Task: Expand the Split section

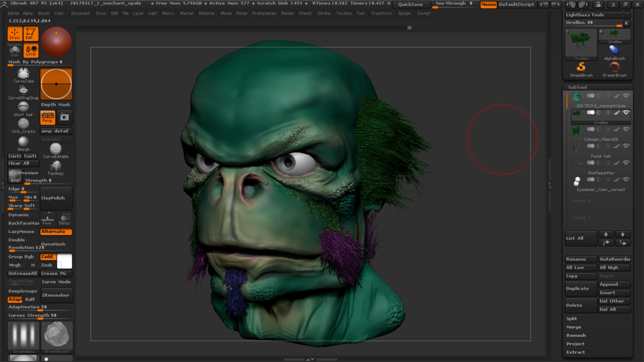Action: [572, 319]
